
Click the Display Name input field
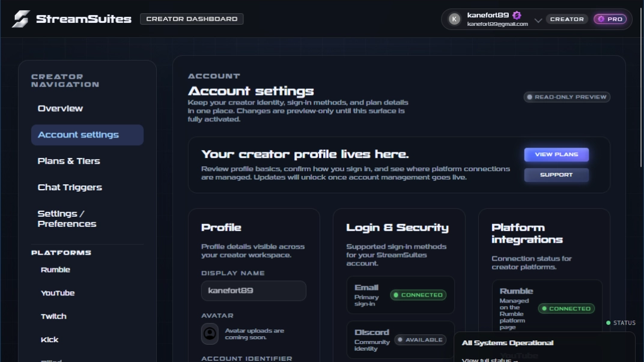pos(254,291)
